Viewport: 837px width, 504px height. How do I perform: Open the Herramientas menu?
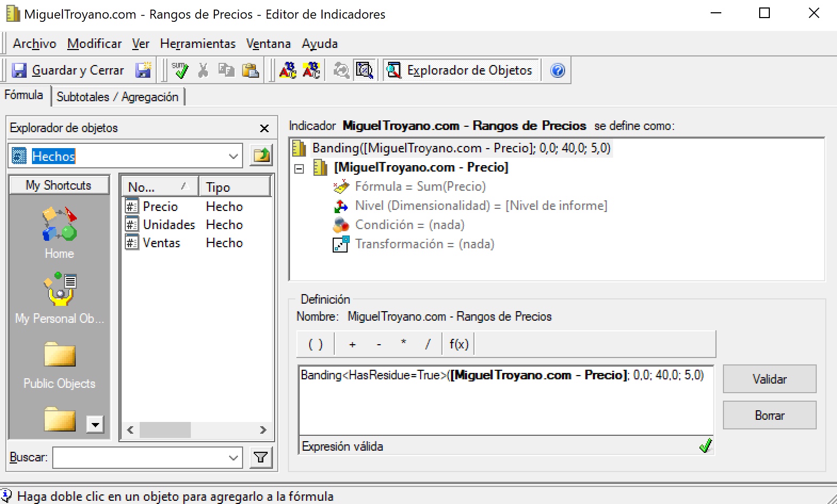pos(198,44)
